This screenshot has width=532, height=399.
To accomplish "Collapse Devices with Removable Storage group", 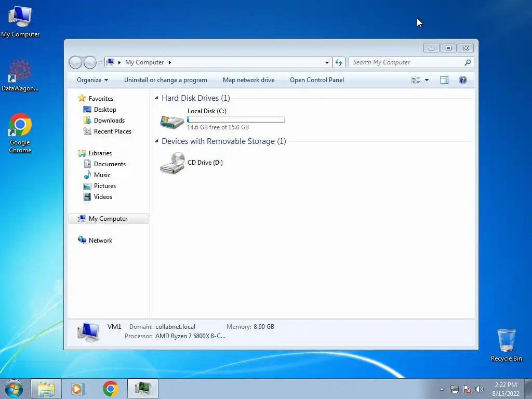I will (156, 141).
